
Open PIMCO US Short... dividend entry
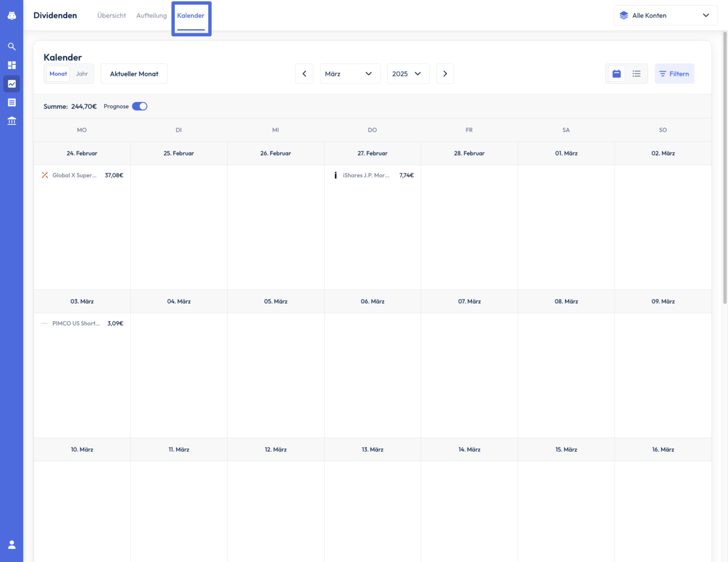click(82, 323)
